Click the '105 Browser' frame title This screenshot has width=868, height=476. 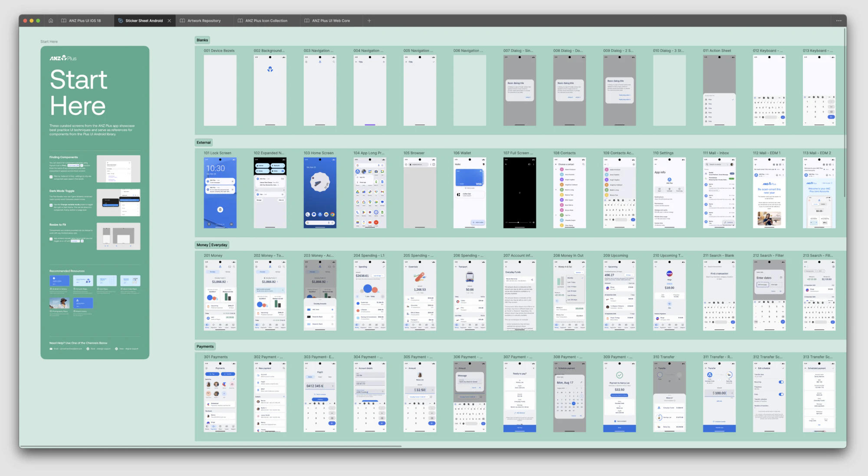click(414, 153)
